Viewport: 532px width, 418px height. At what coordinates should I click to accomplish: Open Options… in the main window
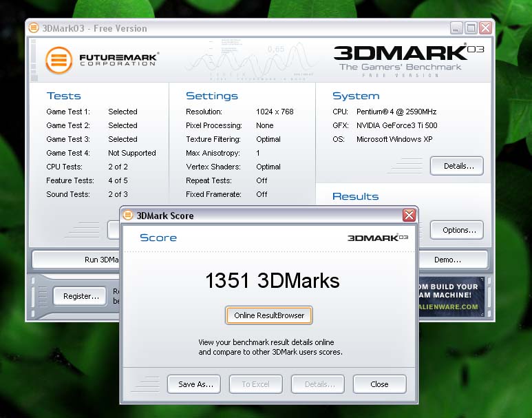457,230
